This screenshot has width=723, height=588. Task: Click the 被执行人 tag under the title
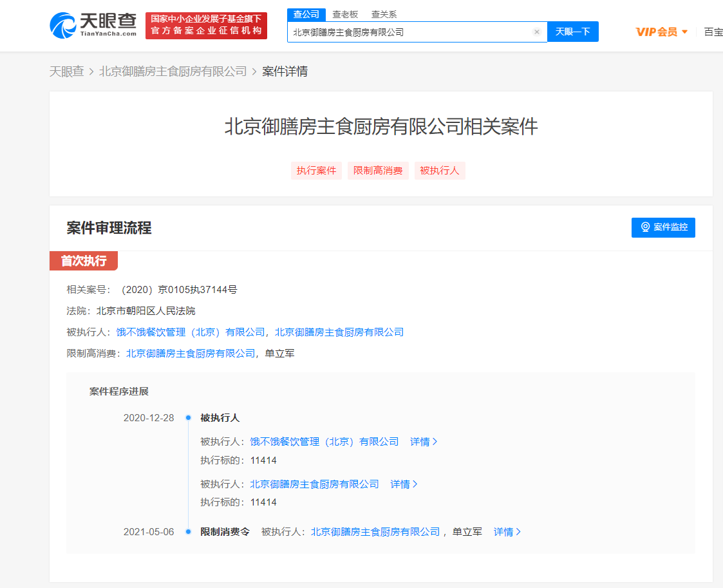click(440, 171)
